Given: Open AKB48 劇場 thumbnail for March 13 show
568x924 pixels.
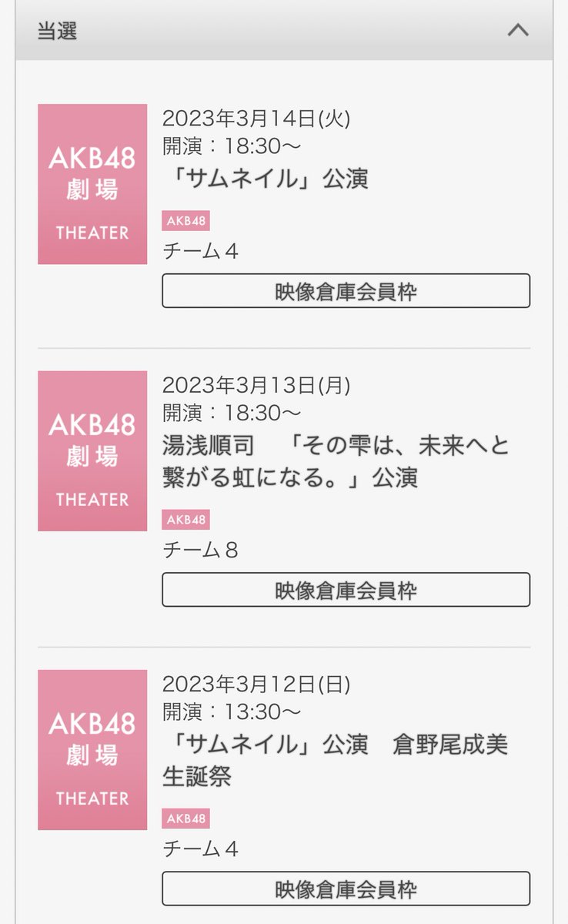Looking at the screenshot, I should click(92, 451).
